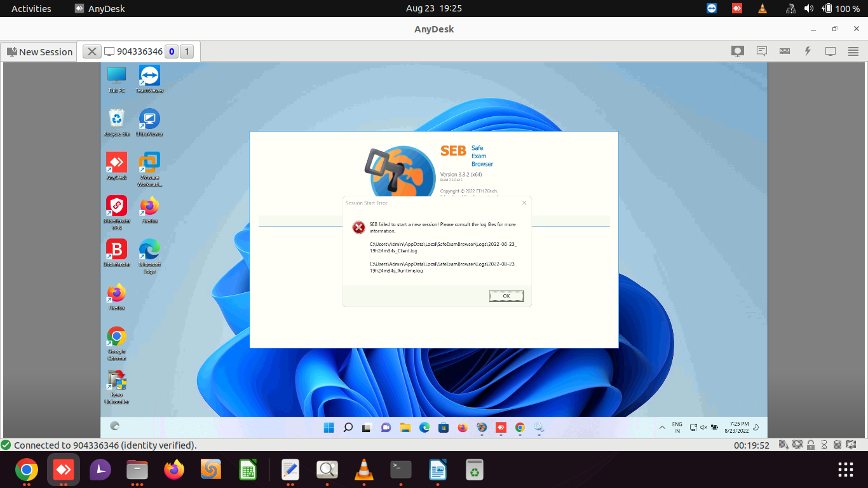Open the AnyDesk hamburger menu

tap(853, 51)
